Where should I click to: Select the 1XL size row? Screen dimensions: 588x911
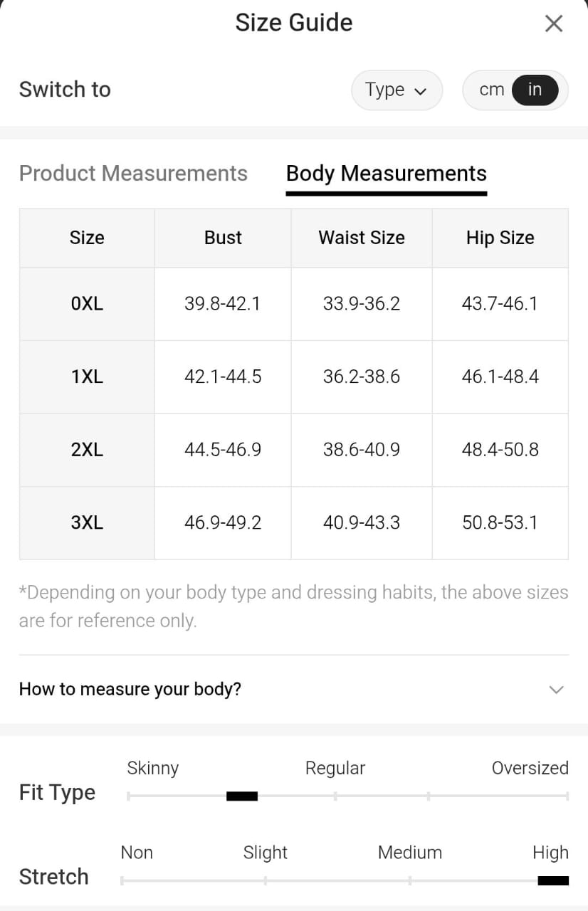point(87,376)
